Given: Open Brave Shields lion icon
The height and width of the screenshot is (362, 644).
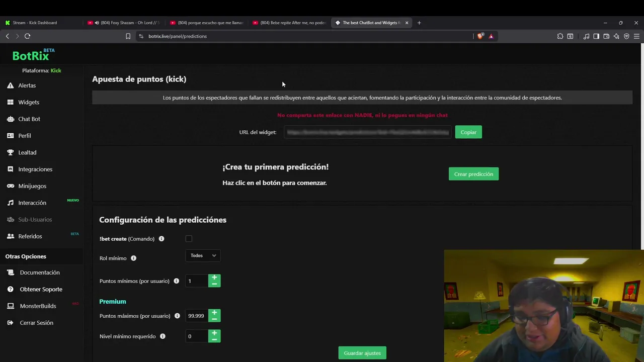Looking at the screenshot, I should click(480, 36).
